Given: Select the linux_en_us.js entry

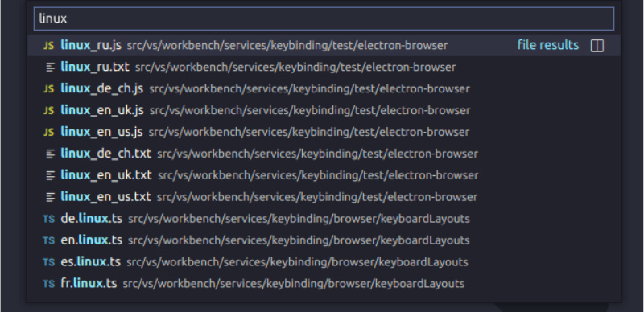Looking at the screenshot, I should click(x=324, y=132).
